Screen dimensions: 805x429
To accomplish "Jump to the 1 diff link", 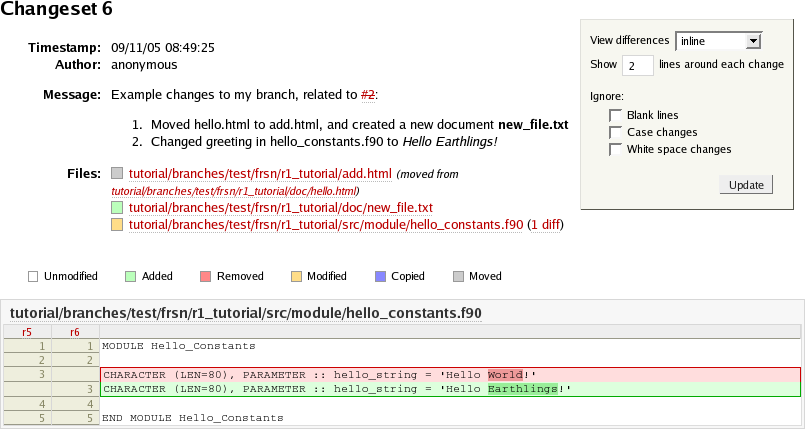I will [546, 225].
